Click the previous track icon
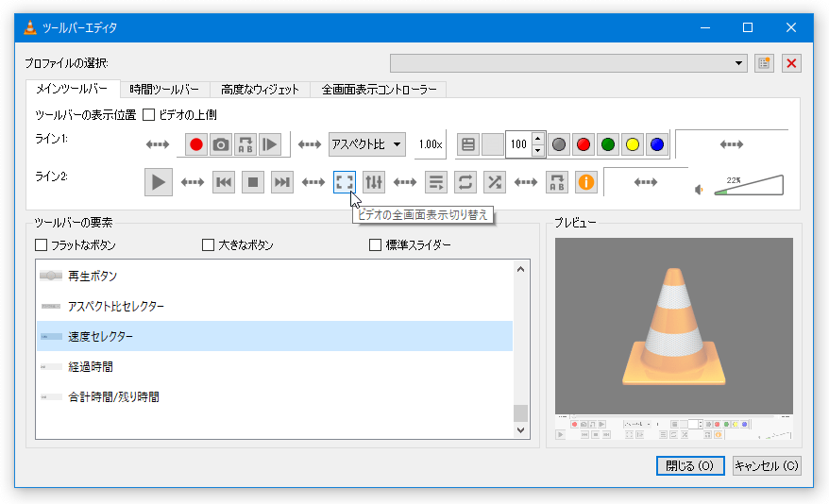Screen dimensions: 829x504 point(224,182)
